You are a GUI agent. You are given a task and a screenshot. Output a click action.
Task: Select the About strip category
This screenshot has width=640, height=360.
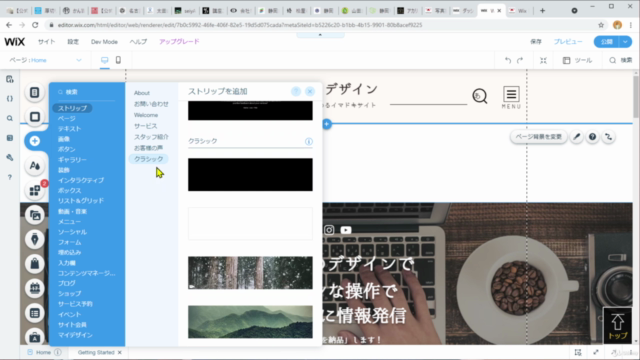142,93
